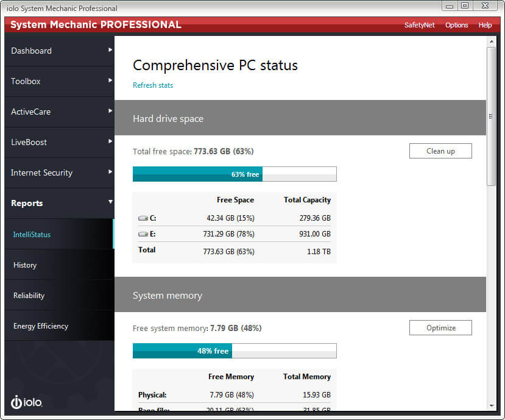Click the Clean up button
505x420 pixels.
tap(440, 151)
